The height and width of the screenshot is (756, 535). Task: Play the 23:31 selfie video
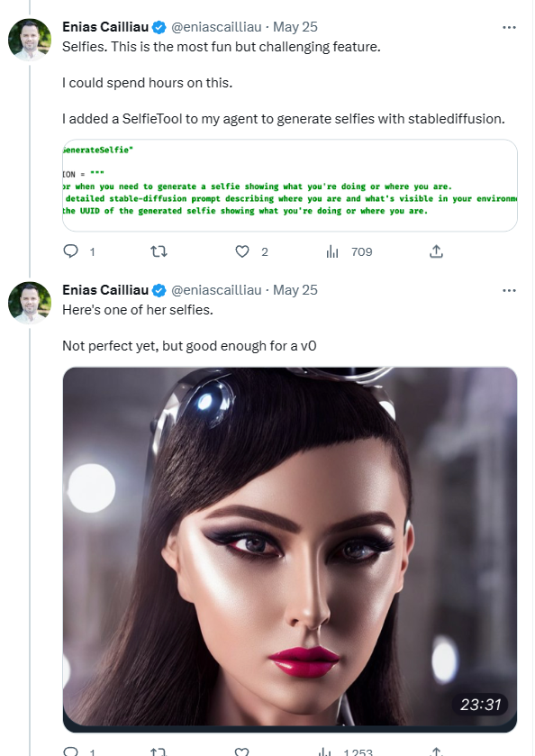(x=290, y=550)
